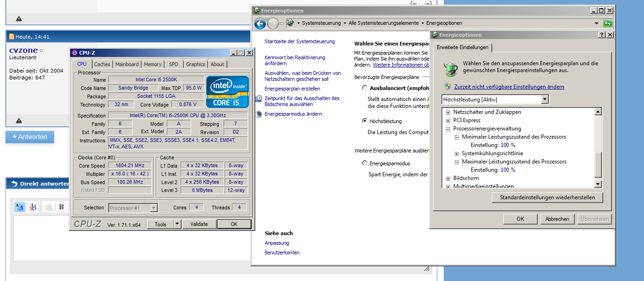Click the Intel Core i5 logo

pyautogui.click(x=227, y=91)
